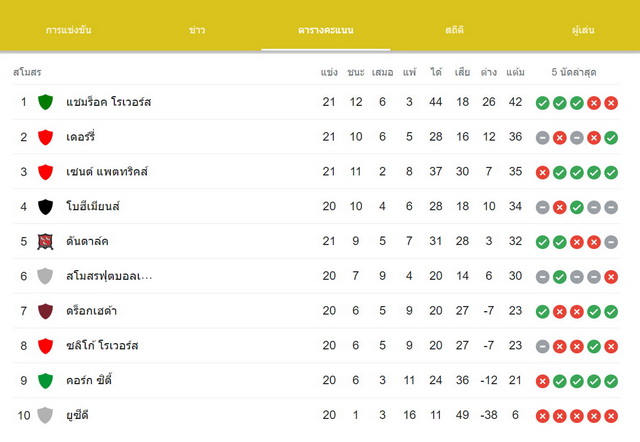Switch to the ข่าว tab
Image resolution: width=640 pixels, height=442 pixels.
pyautogui.click(x=197, y=30)
